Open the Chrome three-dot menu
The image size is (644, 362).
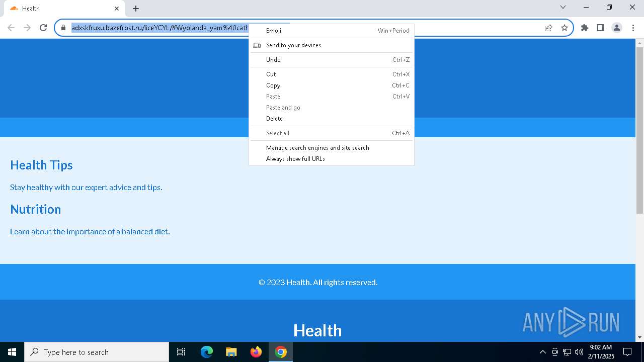(x=632, y=28)
